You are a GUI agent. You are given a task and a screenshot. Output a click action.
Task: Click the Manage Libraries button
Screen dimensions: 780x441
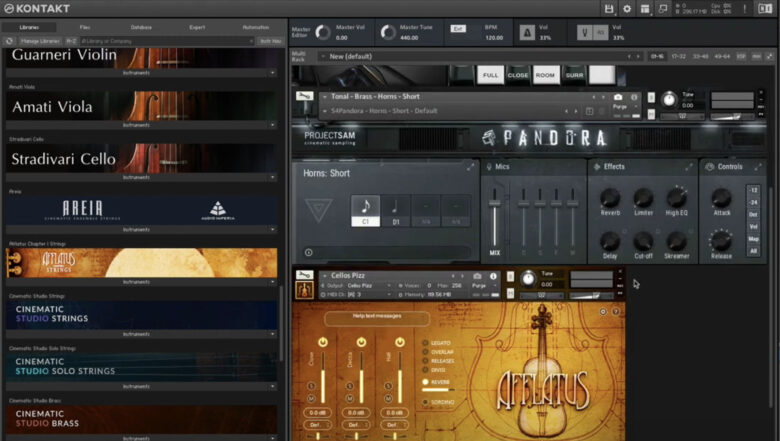click(x=40, y=41)
